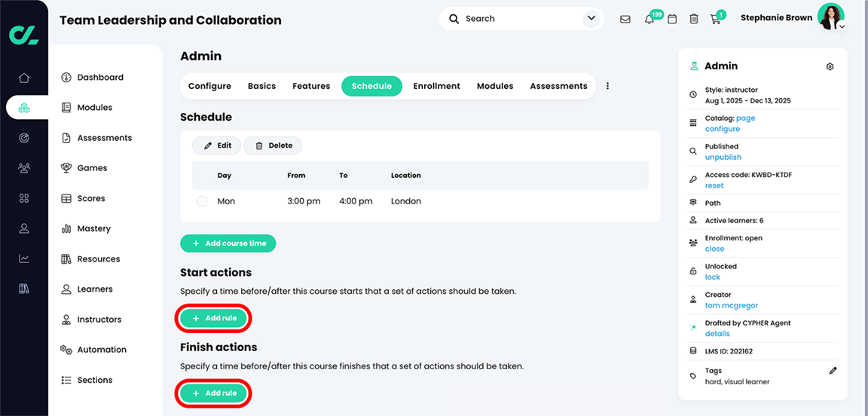
Task: Expand the user menu chevron by avatar
Action: [842, 26]
